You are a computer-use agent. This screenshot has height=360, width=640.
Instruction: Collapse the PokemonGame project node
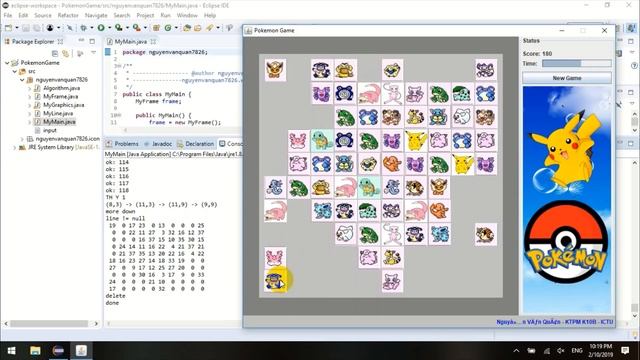[7, 63]
